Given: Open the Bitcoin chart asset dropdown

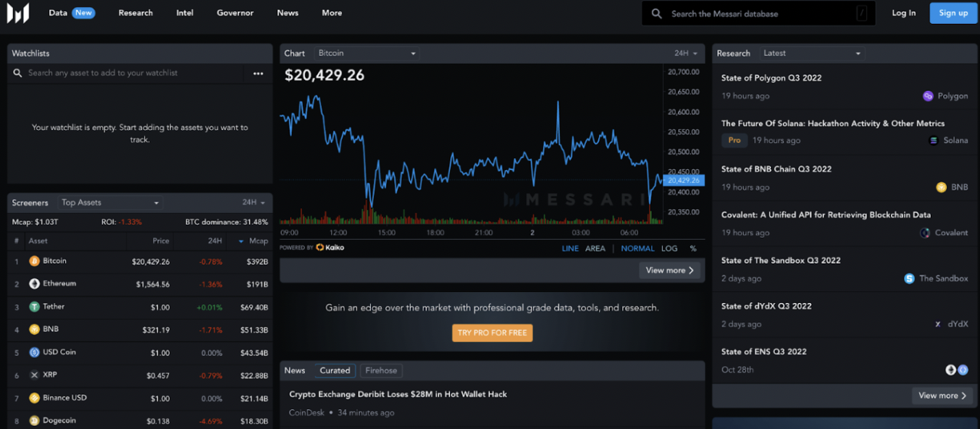Looking at the screenshot, I should (x=366, y=53).
